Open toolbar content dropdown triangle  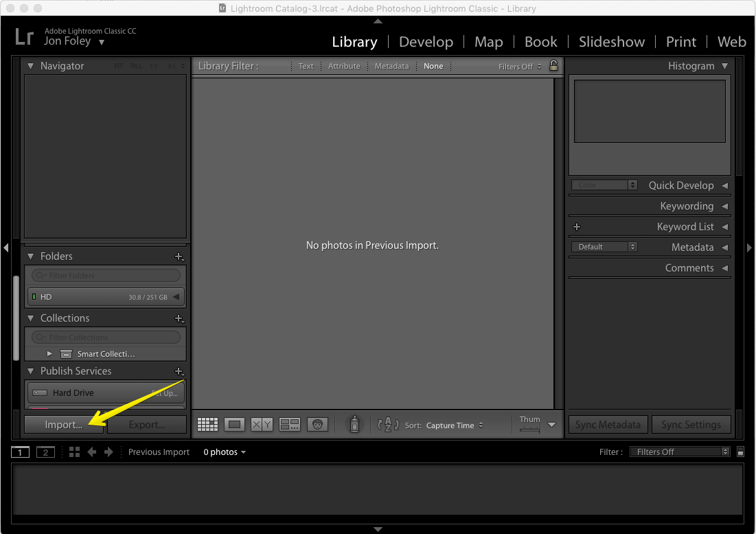point(551,425)
